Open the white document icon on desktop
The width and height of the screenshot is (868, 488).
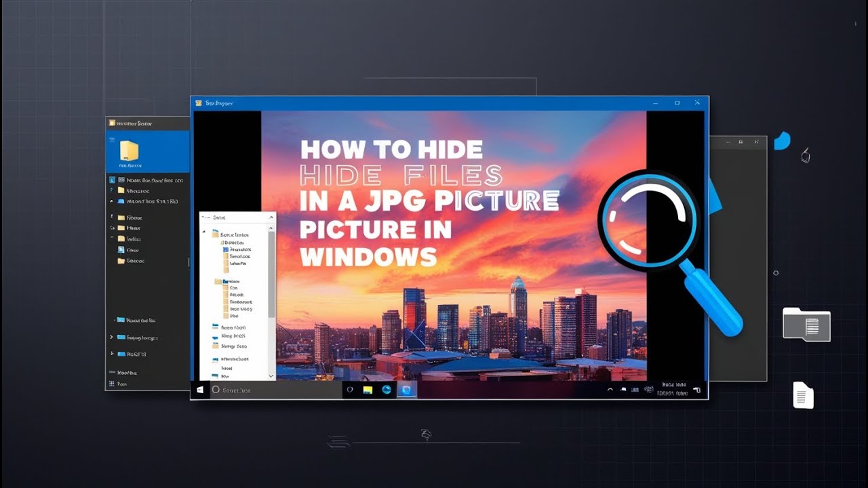(x=804, y=395)
